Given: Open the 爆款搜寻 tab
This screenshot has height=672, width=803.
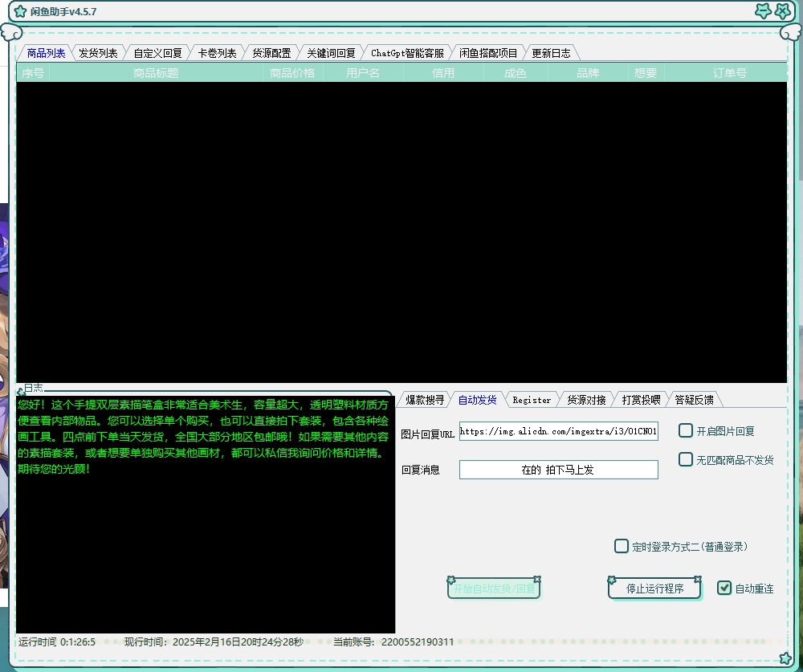Looking at the screenshot, I should (425, 400).
